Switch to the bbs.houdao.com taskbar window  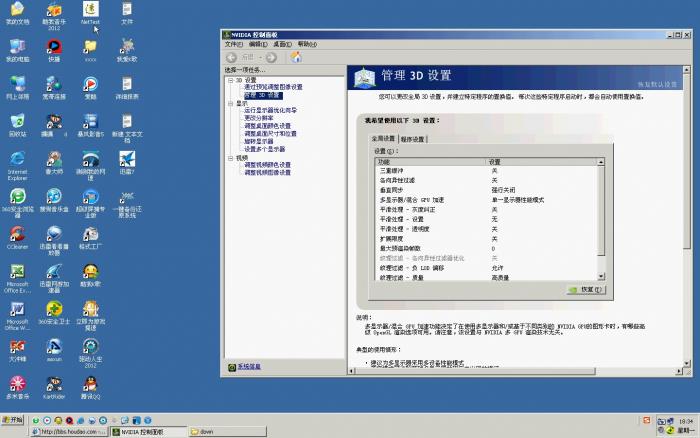69,432
